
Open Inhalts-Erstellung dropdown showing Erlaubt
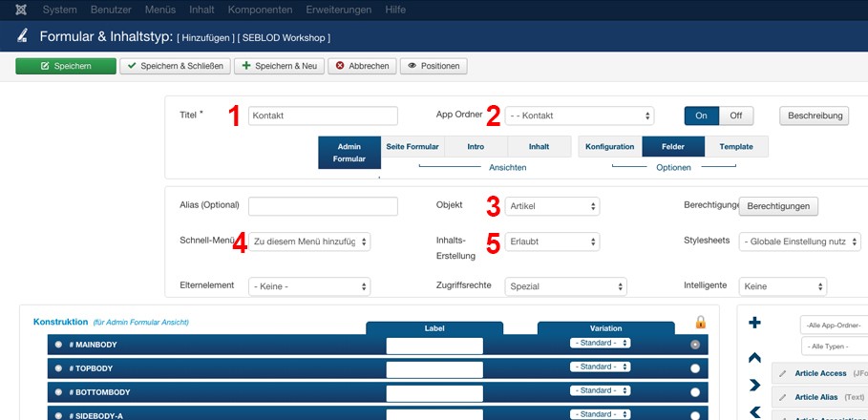(x=552, y=241)
